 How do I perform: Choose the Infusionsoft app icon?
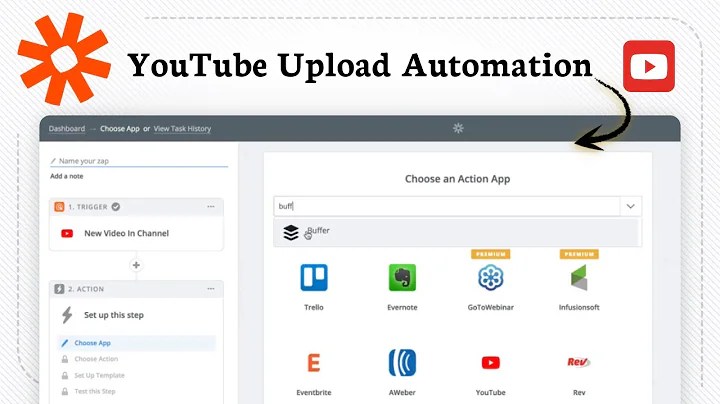(579, 277)
